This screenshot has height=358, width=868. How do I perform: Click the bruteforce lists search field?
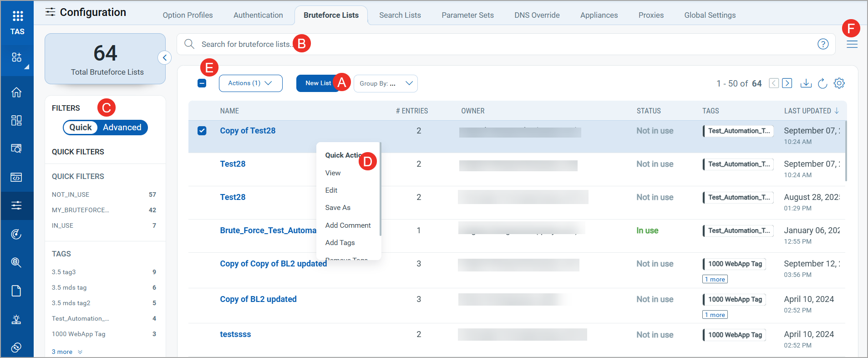click(x=501, y=44)
